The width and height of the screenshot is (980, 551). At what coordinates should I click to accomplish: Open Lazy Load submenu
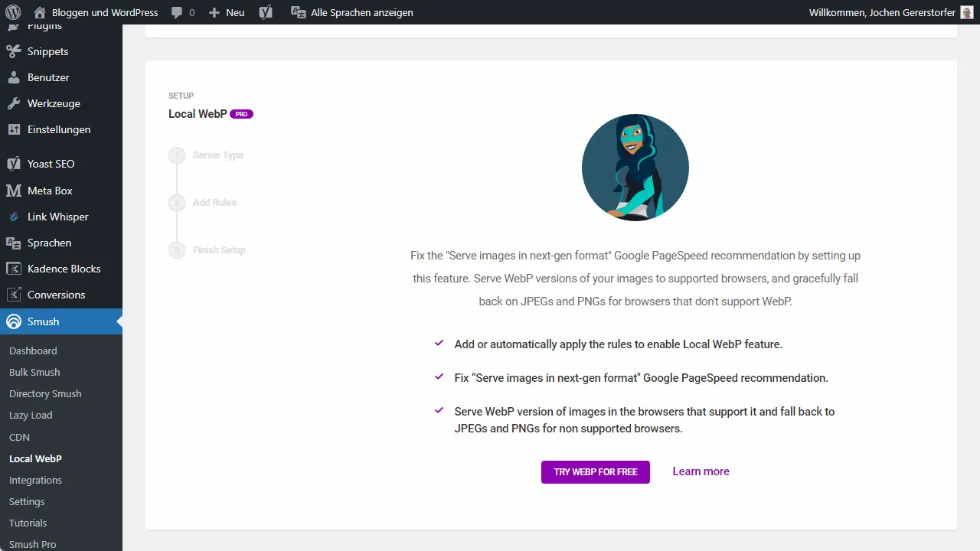click(x=31, y=415)
